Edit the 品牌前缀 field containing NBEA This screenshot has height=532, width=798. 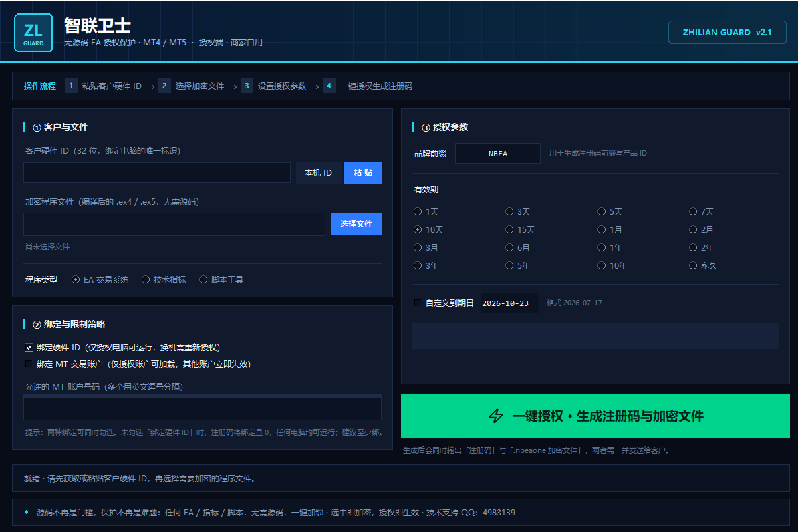(498, 153)
